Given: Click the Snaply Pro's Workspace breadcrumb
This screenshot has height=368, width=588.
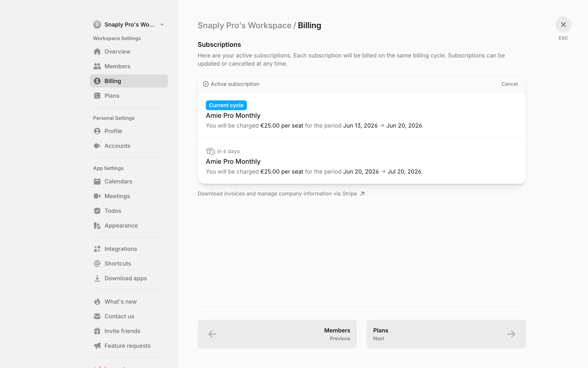Looking at the screenshot, I should point(244,25).
